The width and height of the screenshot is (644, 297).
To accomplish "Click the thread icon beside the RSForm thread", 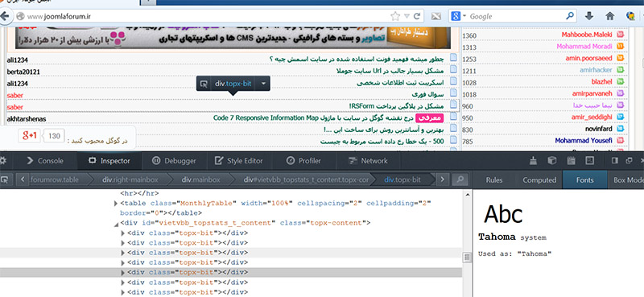I will tap(453, 105).
